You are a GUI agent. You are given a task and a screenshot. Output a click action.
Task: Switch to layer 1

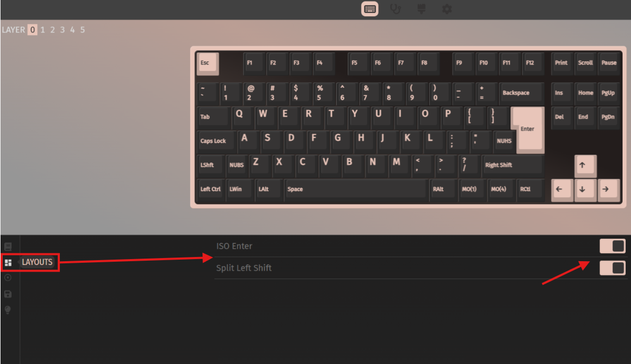pyautogui.click(x=43, y=30)
